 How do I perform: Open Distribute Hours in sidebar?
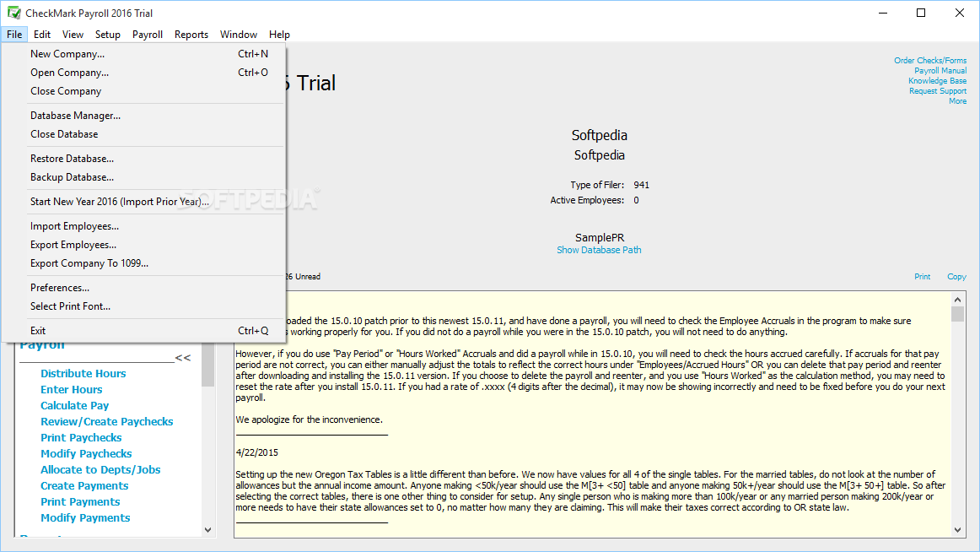(x=83, y=373)
